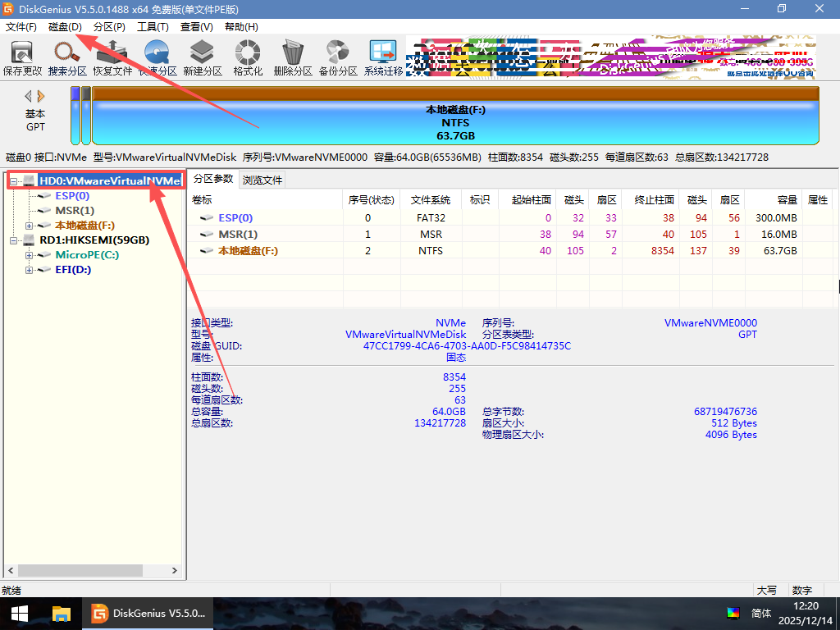This screenshot has height=630, width=840.
Task: Open the 备份分区 partition backup tool
Action: (338, 57)
